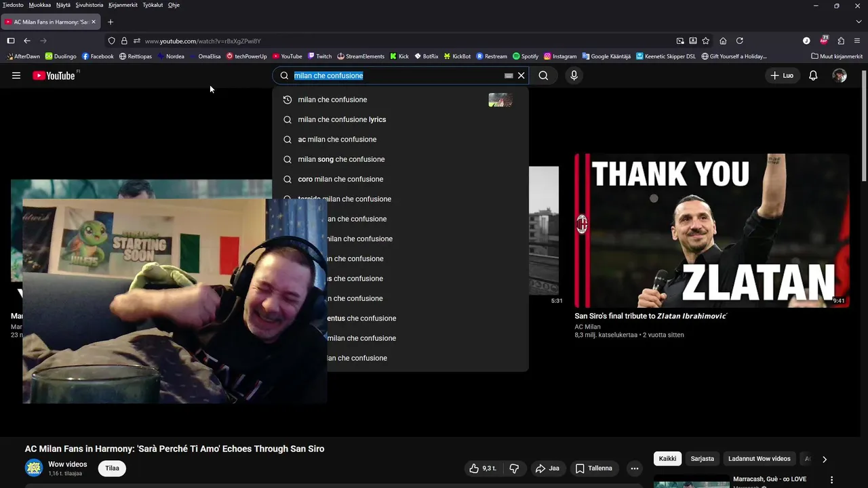Close the AC Milan Fans tab

pos(94,22)
